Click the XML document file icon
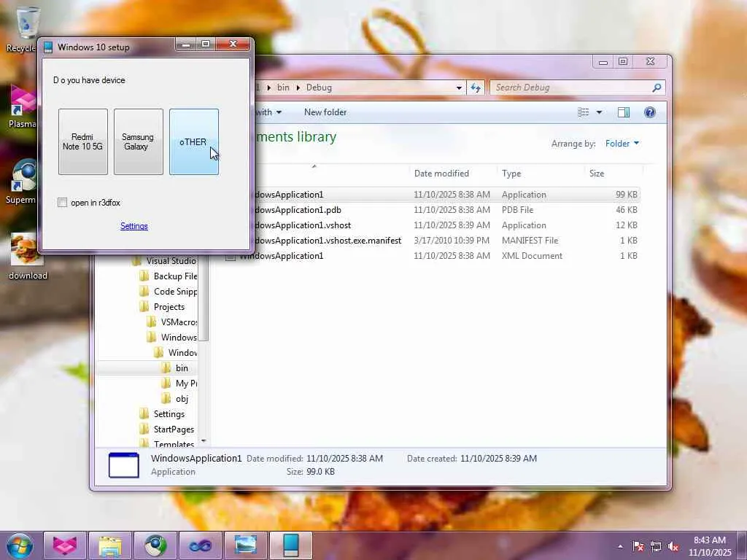The image size is (747, 560). pos(230,256)
